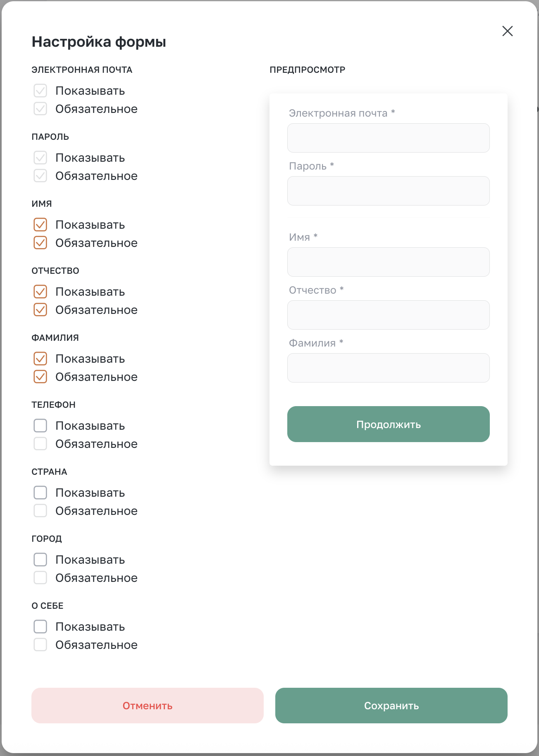The height and width of the screenshot is (756, 539).
Task: Uncheck Обязательное under Имя
Action: point(41,243)
